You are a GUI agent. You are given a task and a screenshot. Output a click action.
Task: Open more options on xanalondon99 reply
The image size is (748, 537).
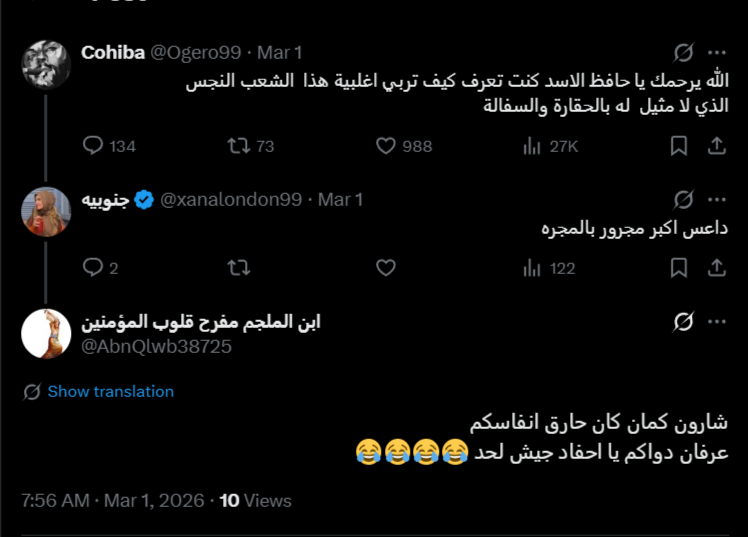pyautogui.click(x=716, y=199)
